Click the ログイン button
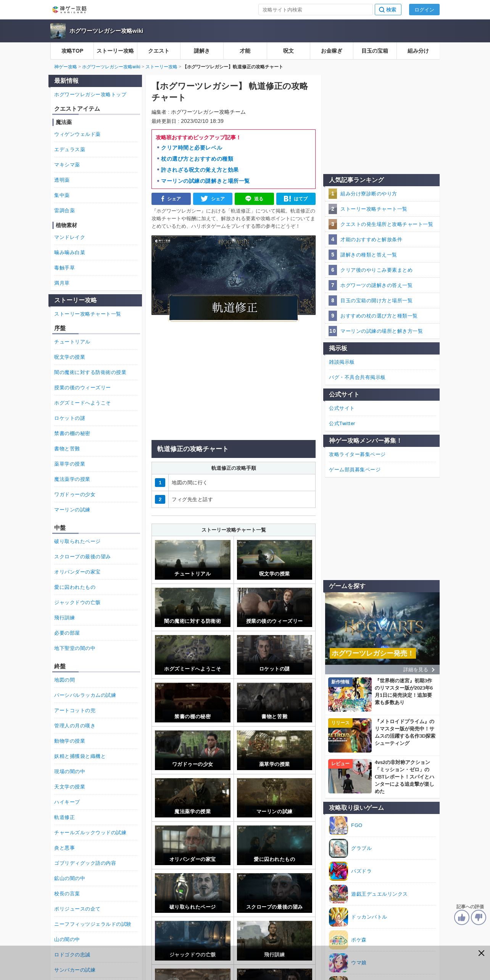The height and width of the screenshot is (980, 490). [424, 10]
